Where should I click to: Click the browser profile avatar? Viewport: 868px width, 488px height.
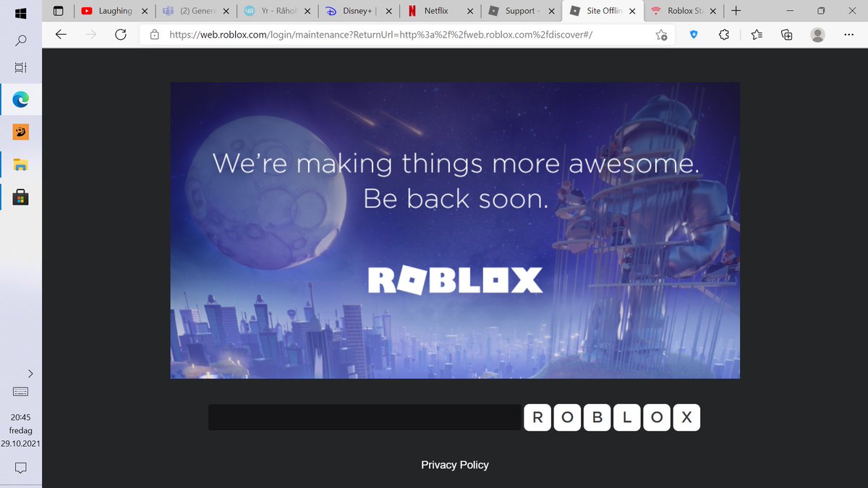[817, 34]
